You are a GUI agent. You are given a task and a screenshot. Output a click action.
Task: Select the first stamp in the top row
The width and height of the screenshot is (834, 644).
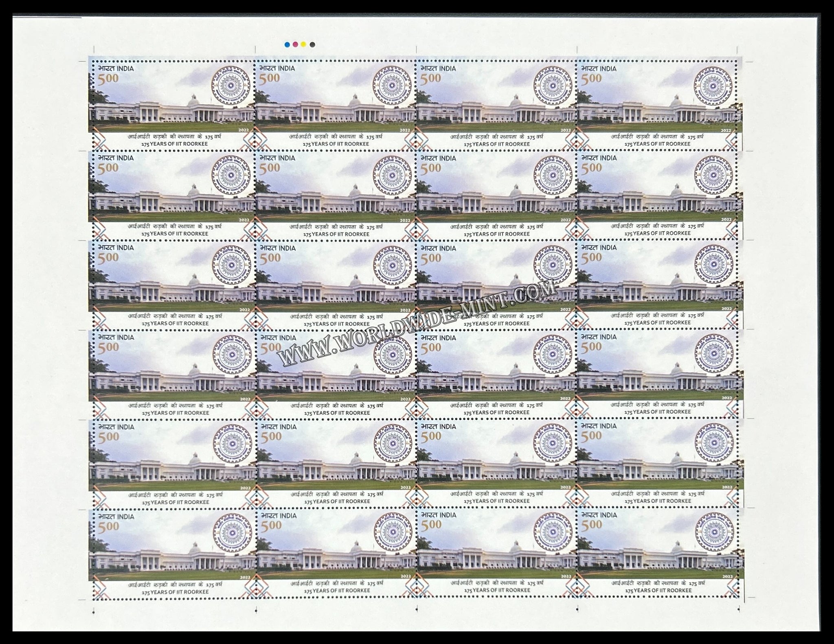pyautogui.click(x=172, y=104)
